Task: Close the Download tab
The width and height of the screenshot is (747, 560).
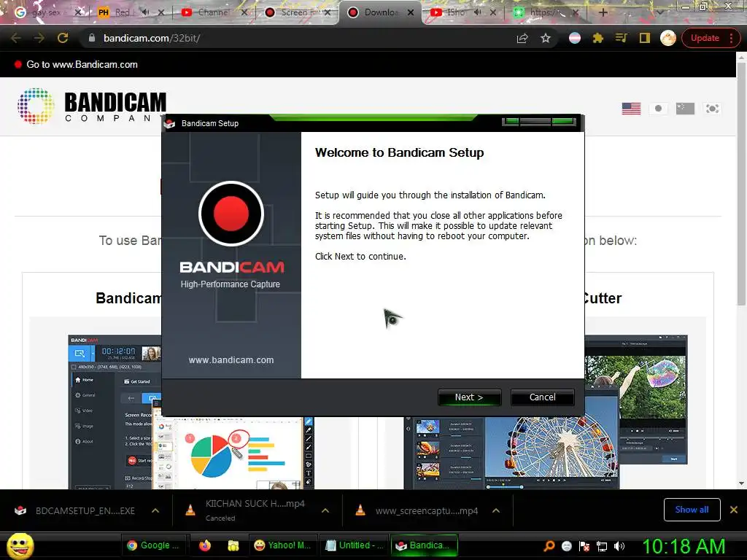Action: click(x=411, y=12)
